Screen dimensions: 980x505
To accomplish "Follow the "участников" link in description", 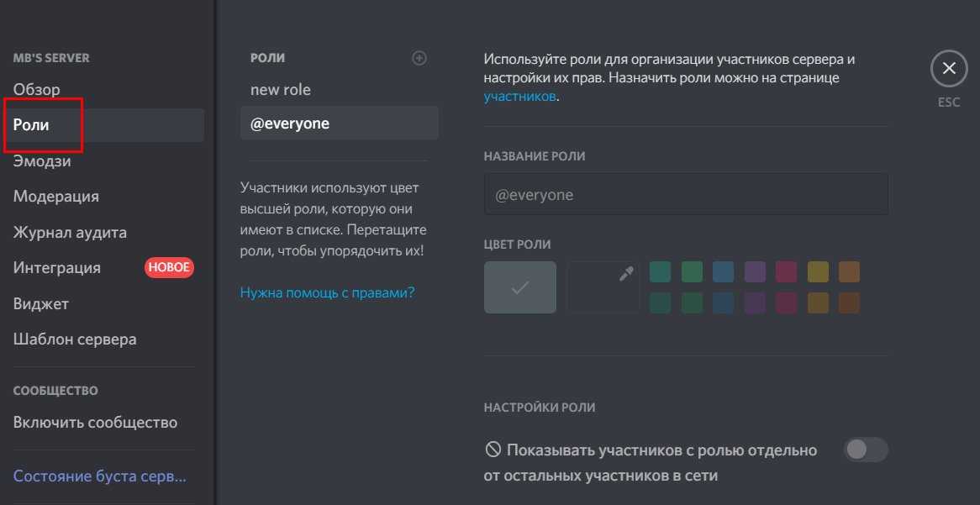I will click(x=519, y=97).
